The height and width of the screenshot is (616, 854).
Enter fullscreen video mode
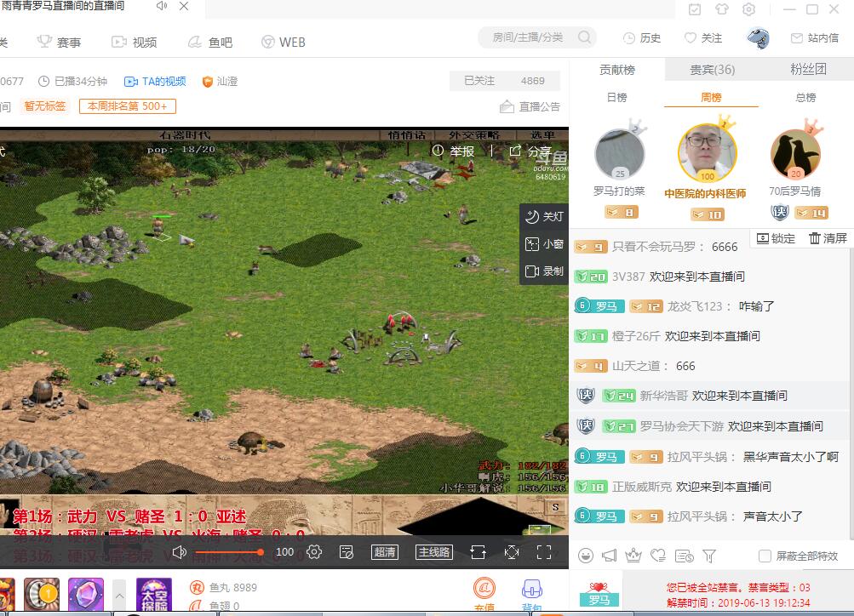point(544,552)
